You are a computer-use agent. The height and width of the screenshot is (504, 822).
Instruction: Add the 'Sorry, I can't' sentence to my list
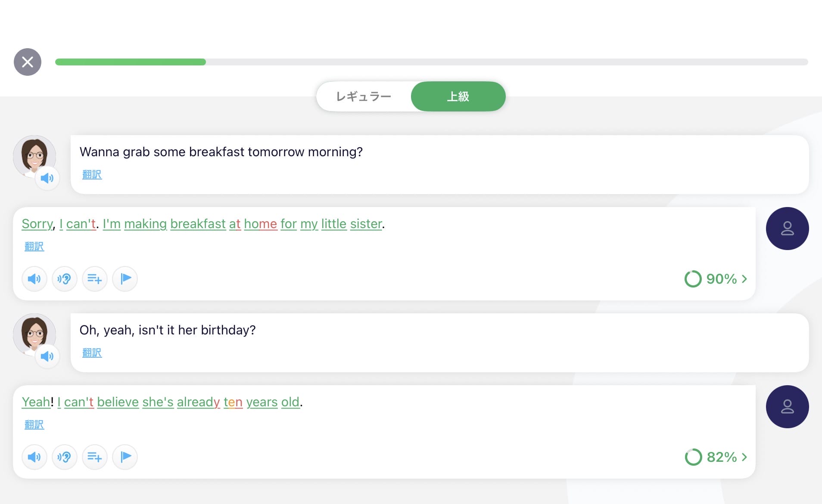(94, 279)
